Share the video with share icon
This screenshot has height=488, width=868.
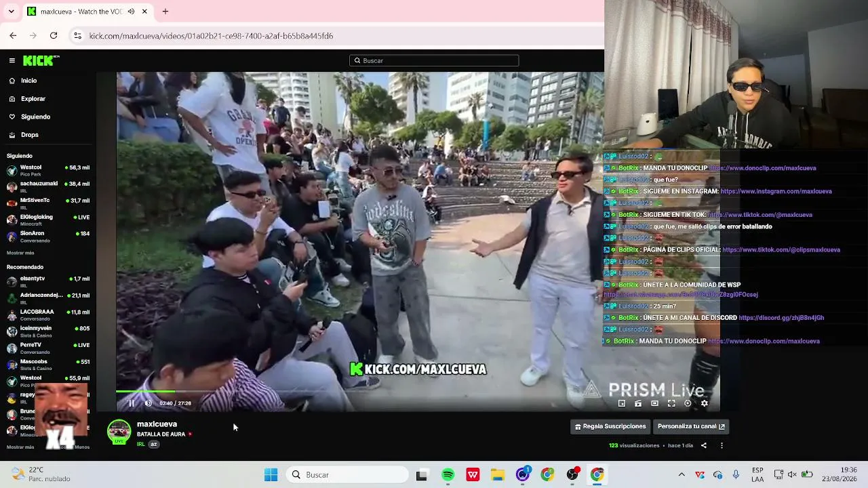point(703,445)
